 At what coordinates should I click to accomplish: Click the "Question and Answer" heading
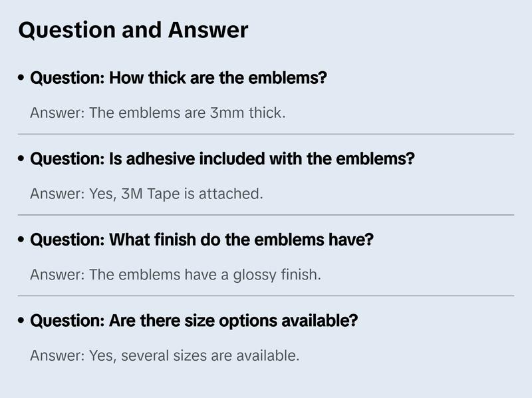tap(133, 30)
